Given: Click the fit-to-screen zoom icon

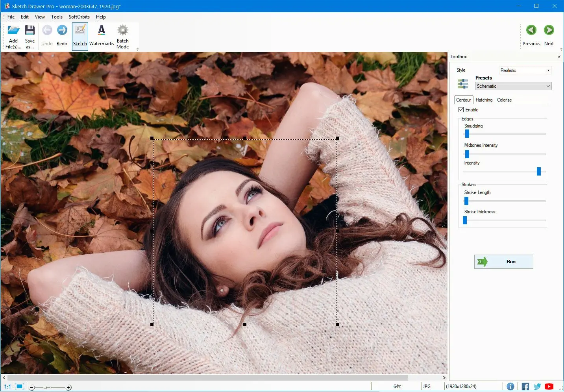Looking at the screenshot, I should [19, 386].
